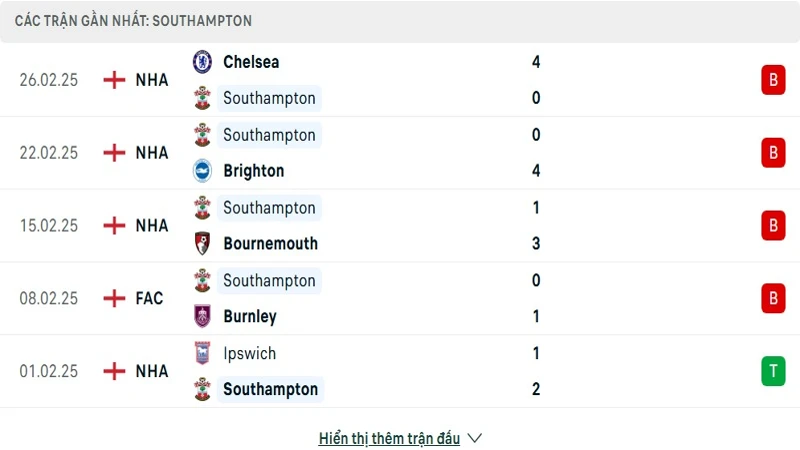Image resolution: width=800 pixels, height=450 pixels.
Task: Click the highlighted Southampton name under Chelsea
Action: pos(269,98)
